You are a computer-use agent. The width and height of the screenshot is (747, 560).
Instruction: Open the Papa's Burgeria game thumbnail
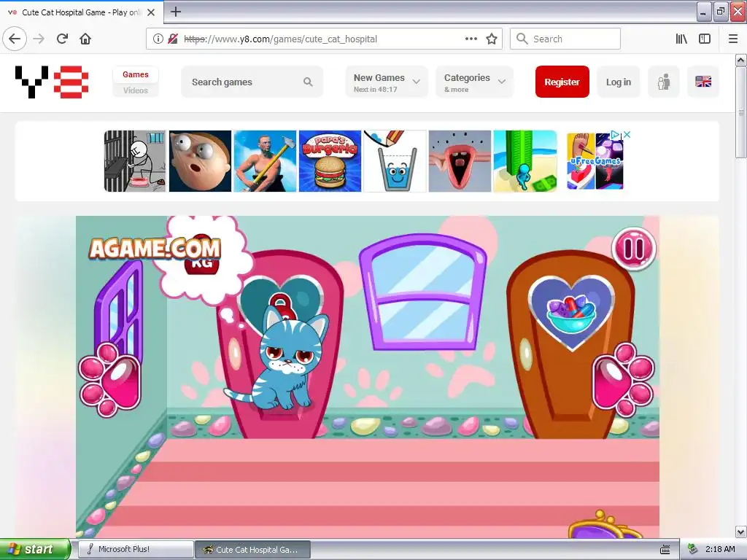pos(330,161)
